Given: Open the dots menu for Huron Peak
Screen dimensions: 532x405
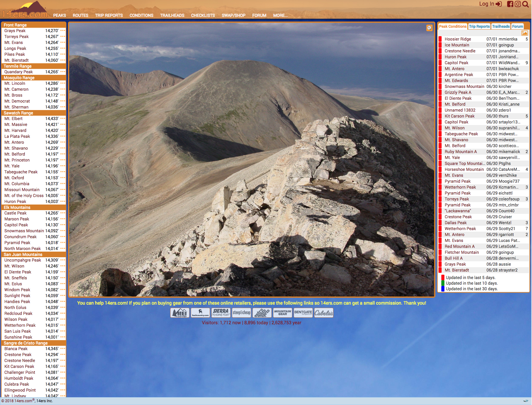Looking at the screenshot, I should tap(63, 201).
